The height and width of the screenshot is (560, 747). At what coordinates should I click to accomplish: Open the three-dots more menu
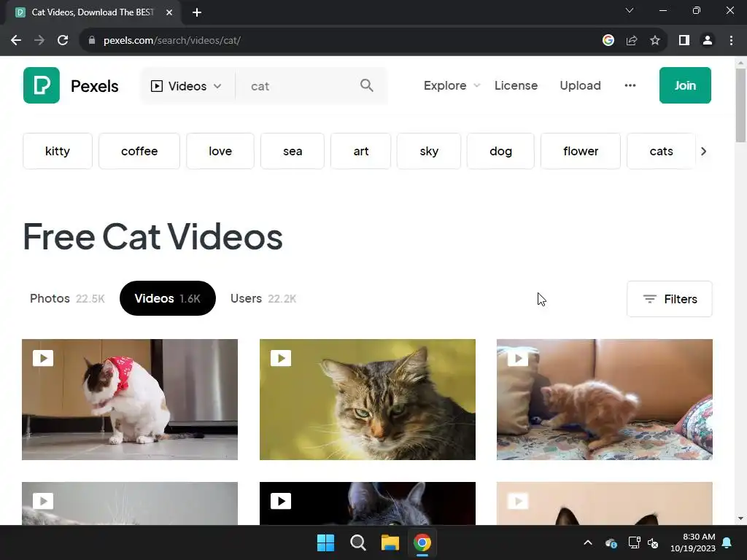tap(630, 85)
